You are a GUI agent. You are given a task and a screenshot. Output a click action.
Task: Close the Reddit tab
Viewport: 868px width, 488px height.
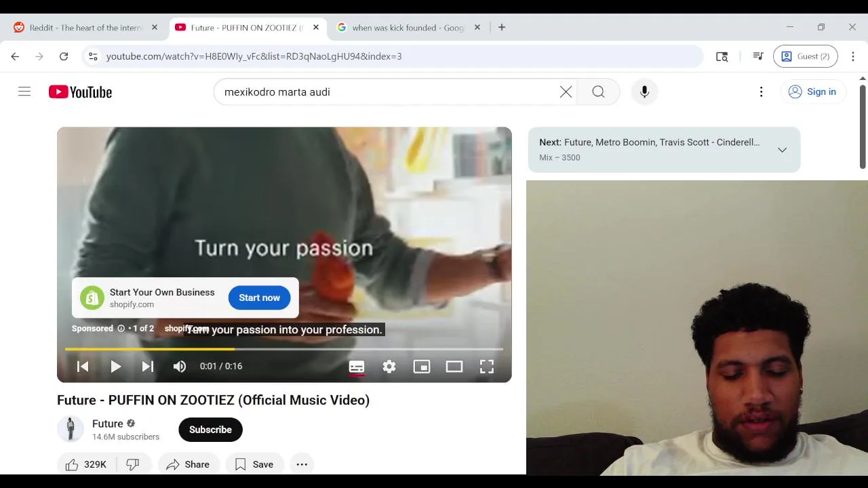pos(155,28)
